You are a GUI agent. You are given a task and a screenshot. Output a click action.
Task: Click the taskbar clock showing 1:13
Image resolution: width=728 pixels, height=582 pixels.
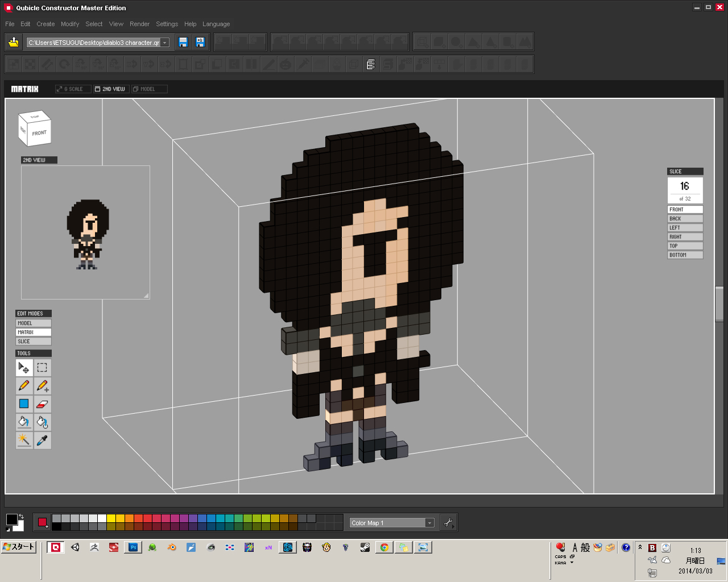[x=696, y=550]
